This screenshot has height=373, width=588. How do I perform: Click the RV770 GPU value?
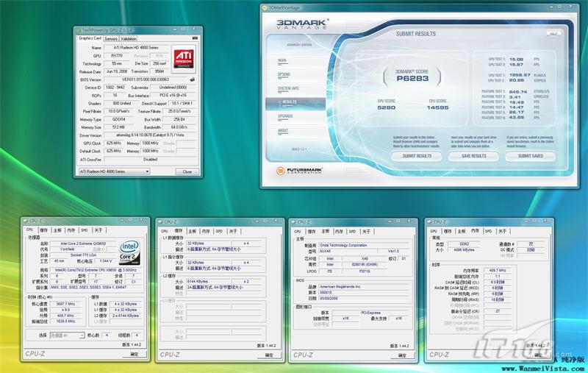point(117,55)
